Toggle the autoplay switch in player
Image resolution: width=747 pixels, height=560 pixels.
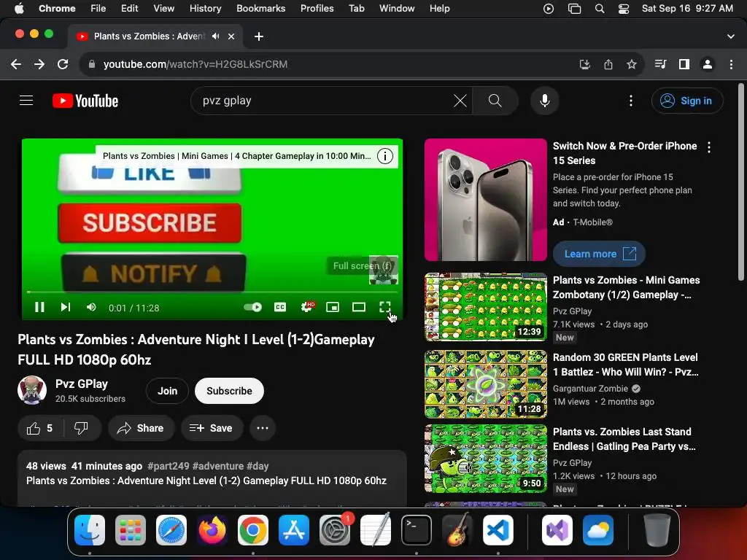point(252,307)
